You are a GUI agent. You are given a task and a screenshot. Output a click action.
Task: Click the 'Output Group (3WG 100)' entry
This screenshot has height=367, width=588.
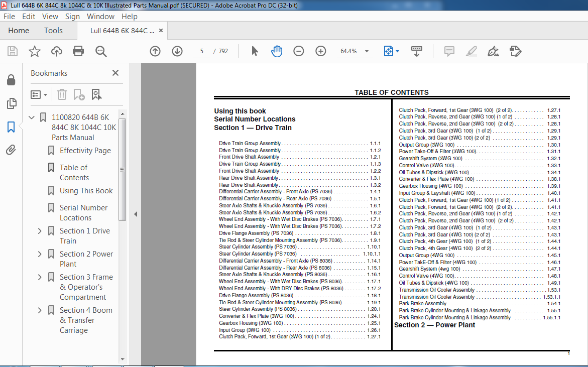click(480, 145)
